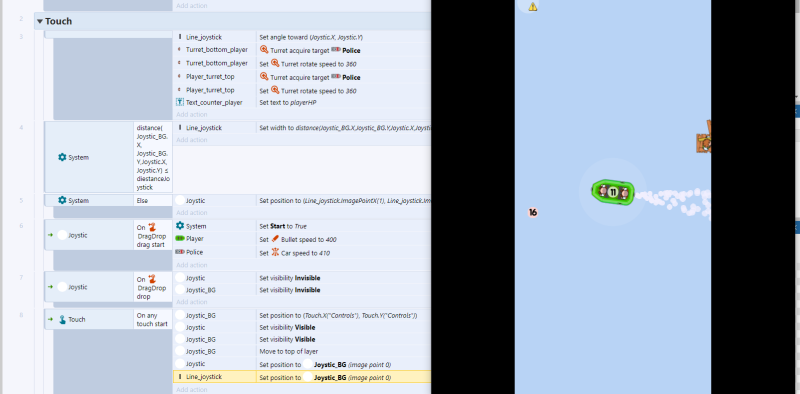The height and width of the screenshot is (394, 800).
Task: Click green trigger arrow of On any touch start
Action: pos(50,319)
